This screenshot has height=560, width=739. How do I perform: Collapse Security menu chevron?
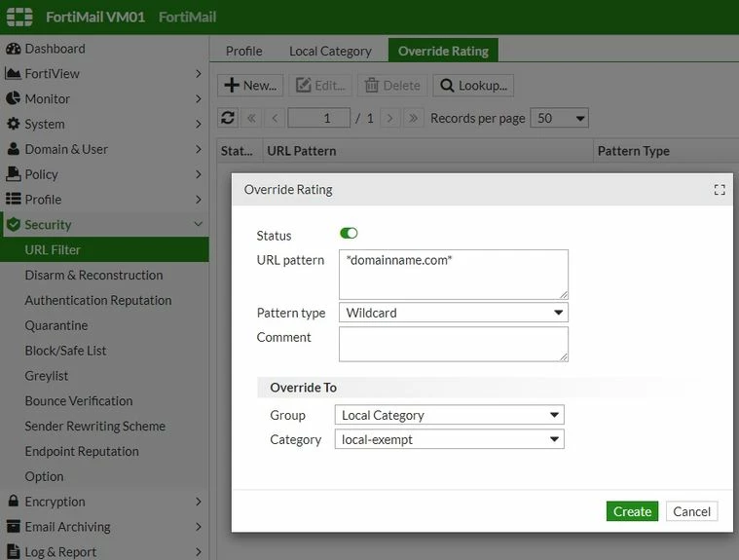[x=199, y=224]
